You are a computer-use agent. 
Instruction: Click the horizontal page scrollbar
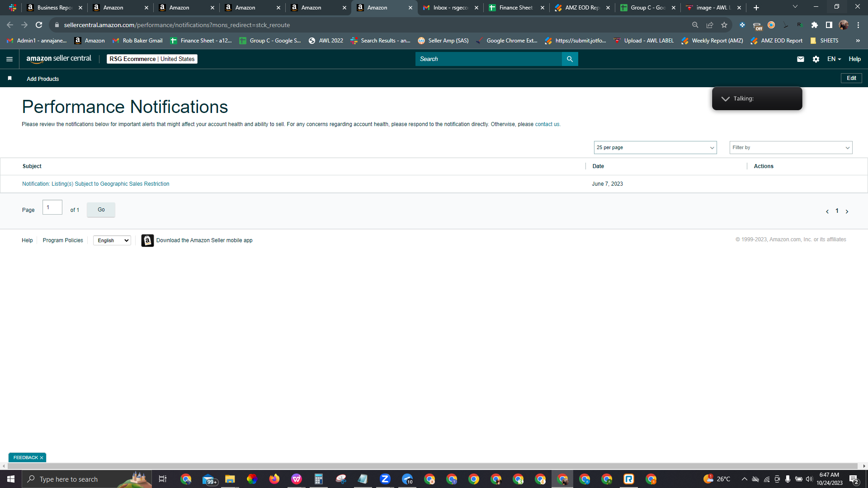click(432, 466)
